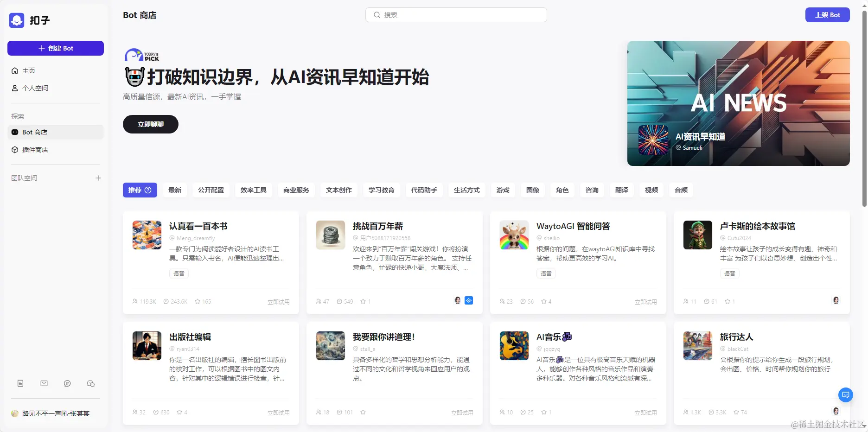Select Bot 商店 in sidebar
This screenshot has width=868, height=432.
[56, 132]
